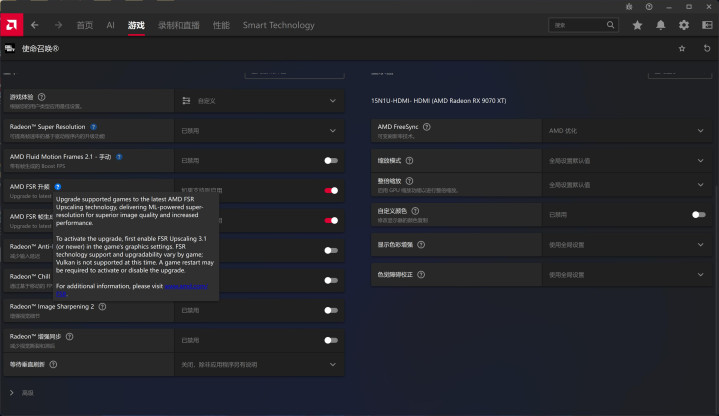
Task: Go back with the left arrow
Action: pyautogui.click(x=34, y=24)
